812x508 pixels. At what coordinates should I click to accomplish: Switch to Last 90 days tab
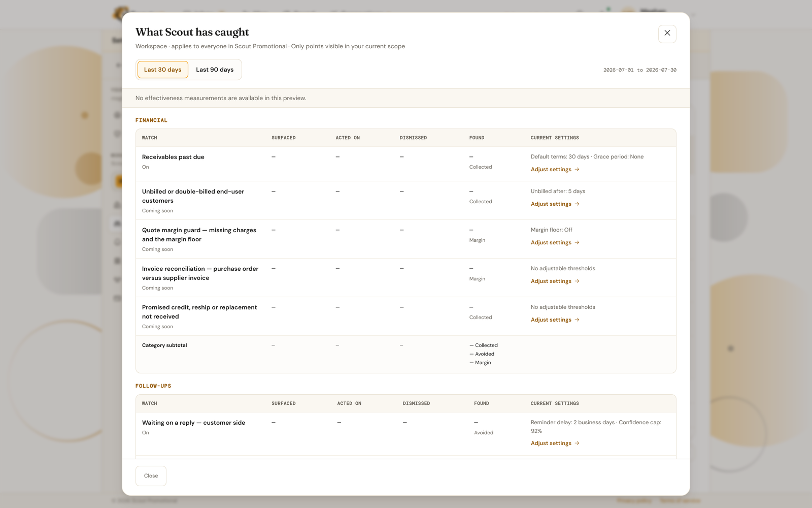pos(215,70)
